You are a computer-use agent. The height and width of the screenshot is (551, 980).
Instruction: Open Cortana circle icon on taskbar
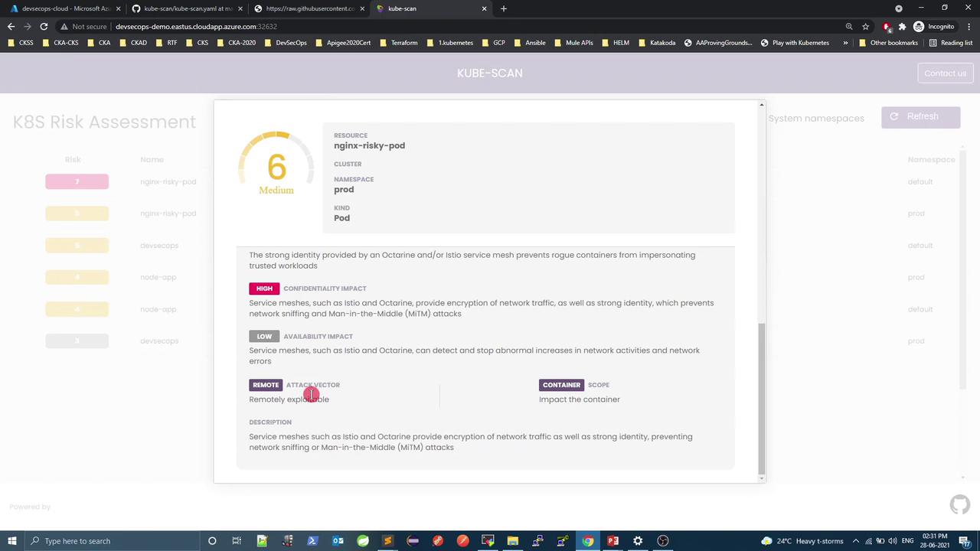pos(212,541)
